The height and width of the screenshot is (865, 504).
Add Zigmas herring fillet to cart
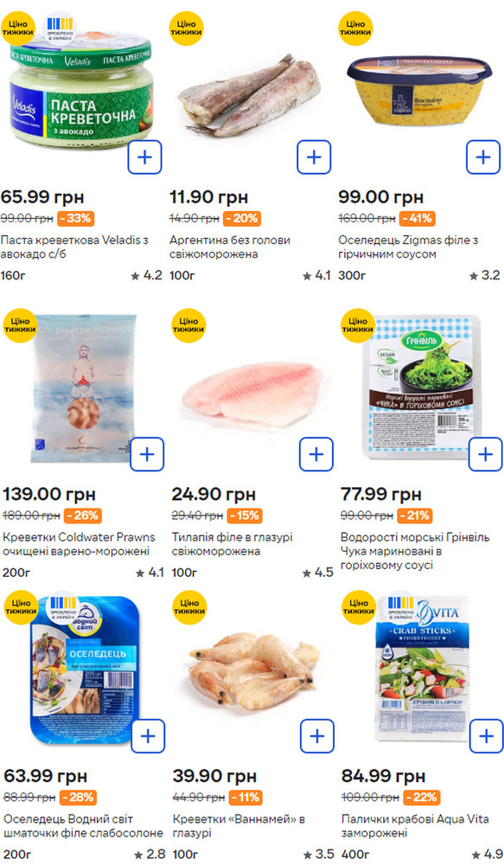483,157
